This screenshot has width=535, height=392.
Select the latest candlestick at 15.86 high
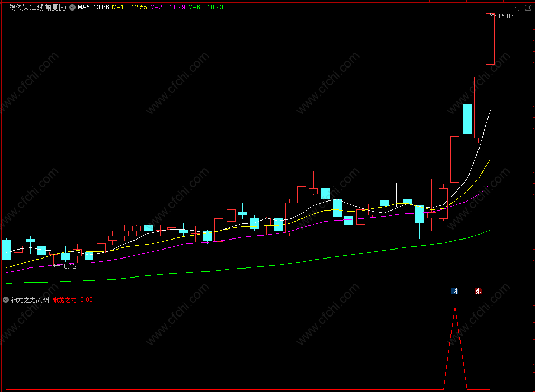coord(490,39)
